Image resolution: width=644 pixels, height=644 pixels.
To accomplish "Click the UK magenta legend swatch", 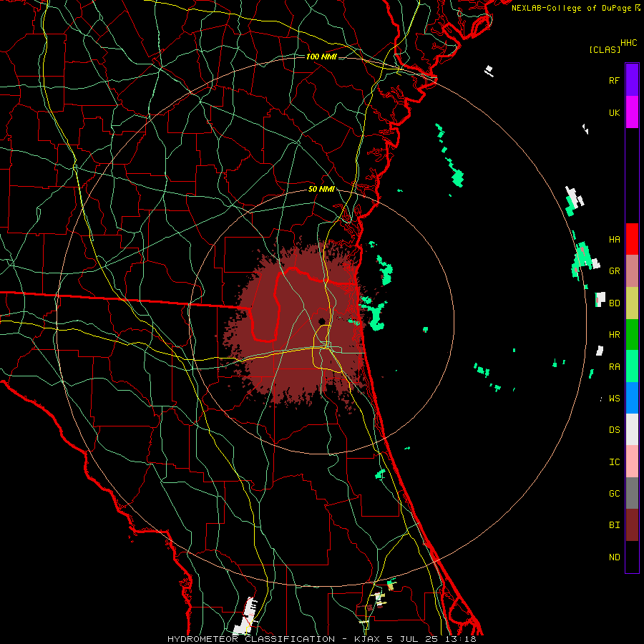I will tap(632, 112).
